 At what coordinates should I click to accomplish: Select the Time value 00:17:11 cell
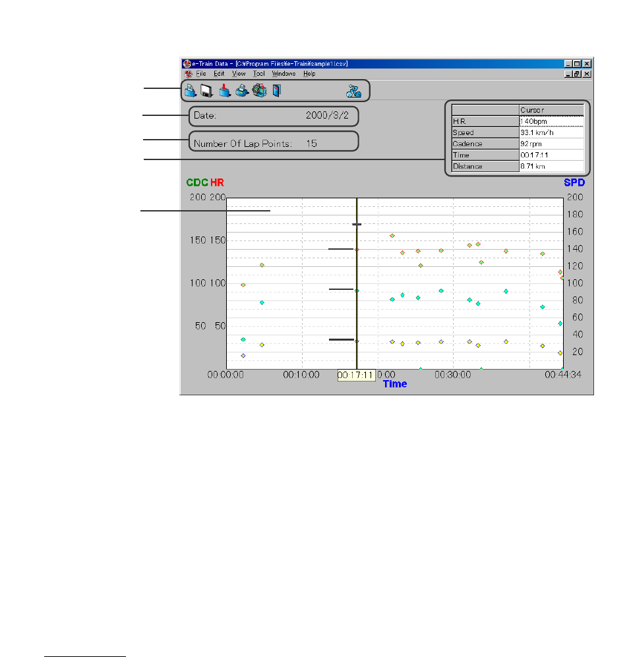tap(551, 155)
